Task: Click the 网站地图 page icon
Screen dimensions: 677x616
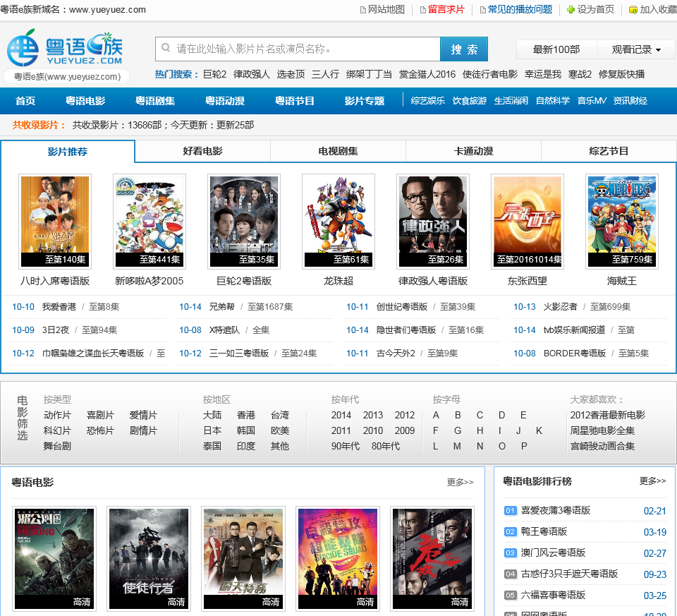Action: click(363, 10)
